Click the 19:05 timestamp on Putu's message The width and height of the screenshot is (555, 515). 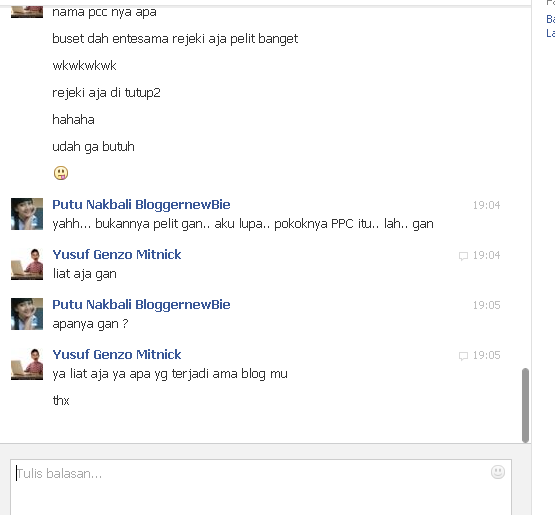pyautogui.click(x=486, y=305)
